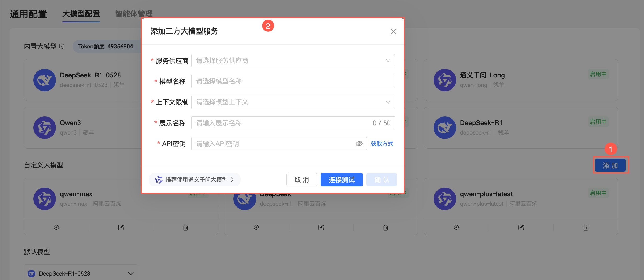Toggle API key visibility eye icon
Screen dimensions: 644x280
pos(359,144)
